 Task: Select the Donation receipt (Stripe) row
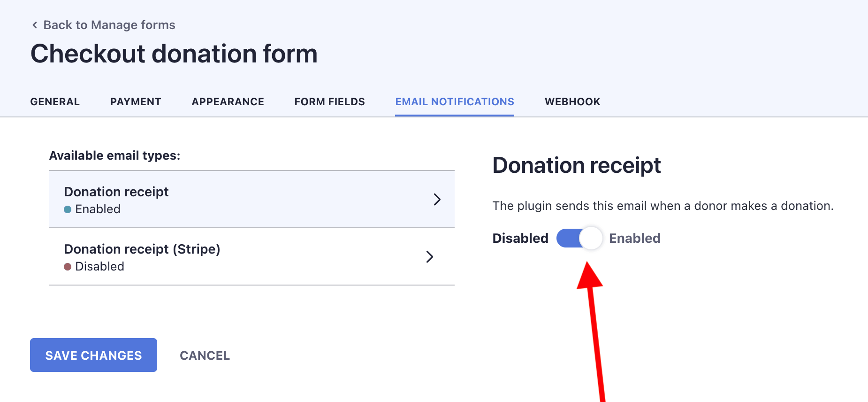[188, 257]
